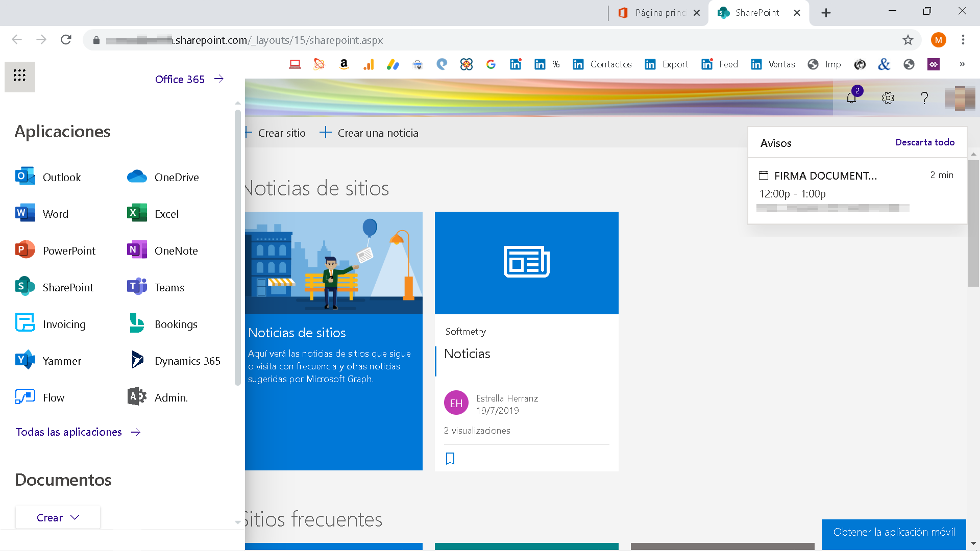This screenshot has height=551, width=980.
Task: Open PowerPoint app
Action: click(x=55, y=251)
